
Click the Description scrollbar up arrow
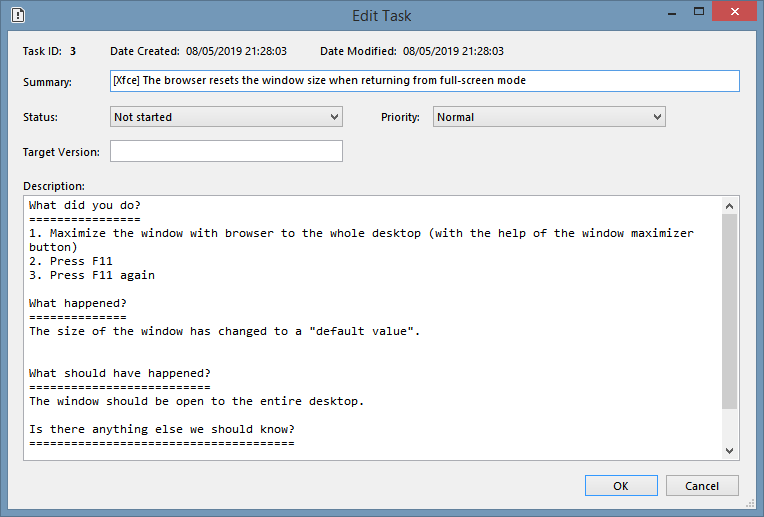pos(729,206)
